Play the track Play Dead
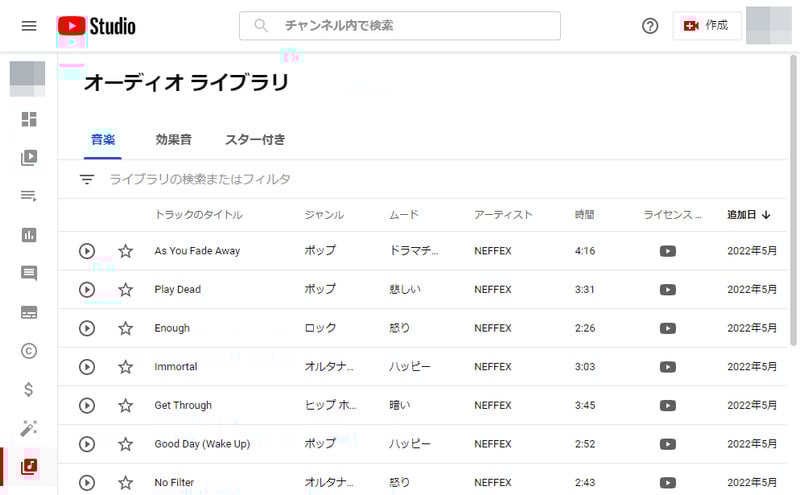This screenshot has height=495, width=800. (87, 290)
